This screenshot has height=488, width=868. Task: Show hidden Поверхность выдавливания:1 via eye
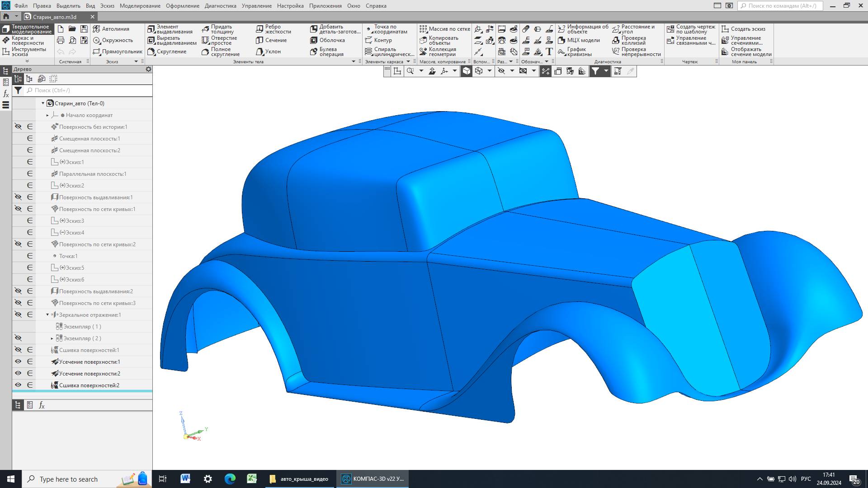click(18, 197)
